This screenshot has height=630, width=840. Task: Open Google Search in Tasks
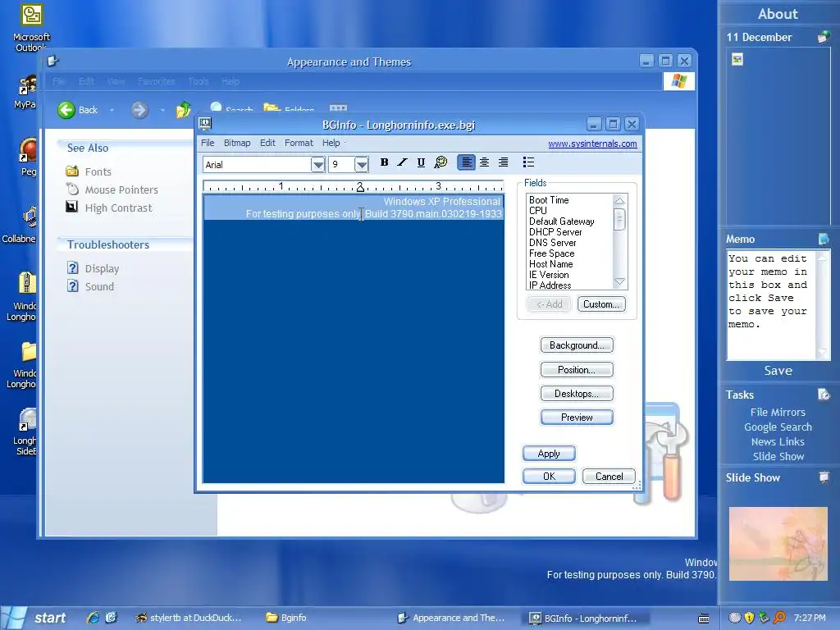coord(778,427)
